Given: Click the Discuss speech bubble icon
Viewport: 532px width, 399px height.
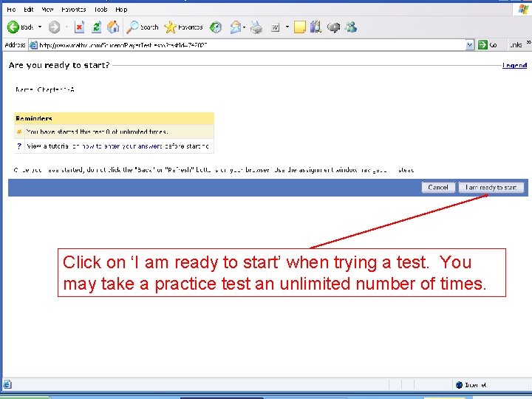Looking at the screenshot, I should (333, 27).
